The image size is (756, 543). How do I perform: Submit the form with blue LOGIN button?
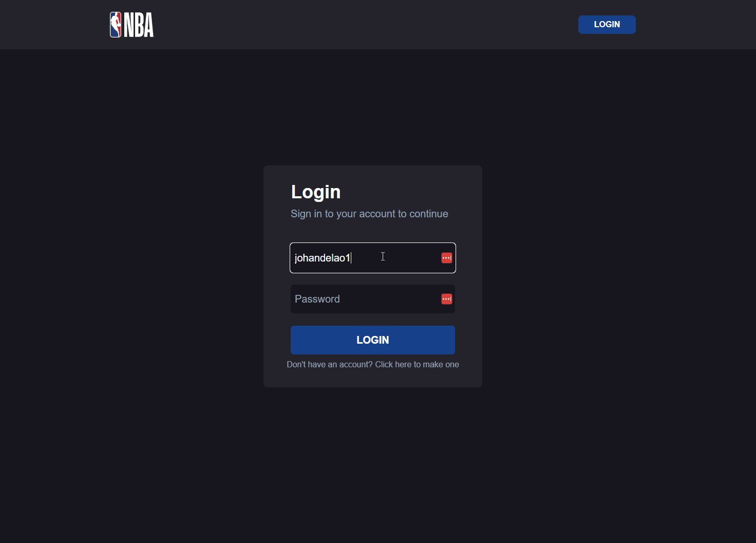[373, 340]
